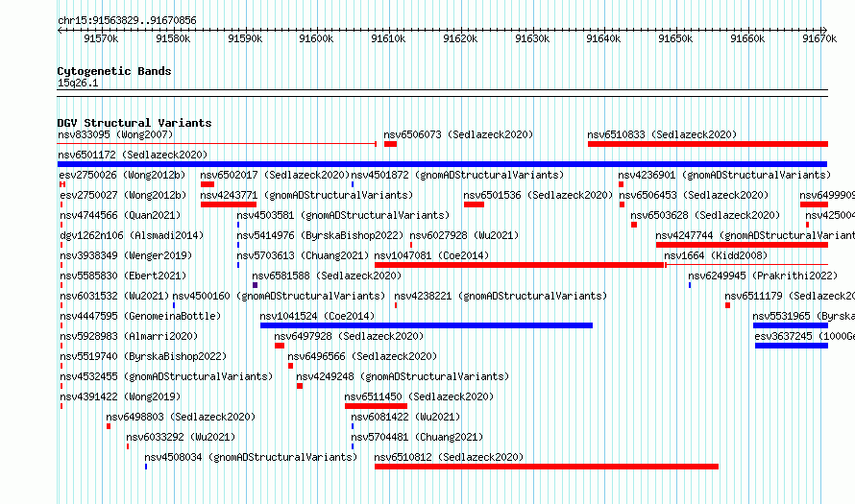
Task: Open the nsv6503628 (Sedlazeck2020) label
Action: (705, 215)
